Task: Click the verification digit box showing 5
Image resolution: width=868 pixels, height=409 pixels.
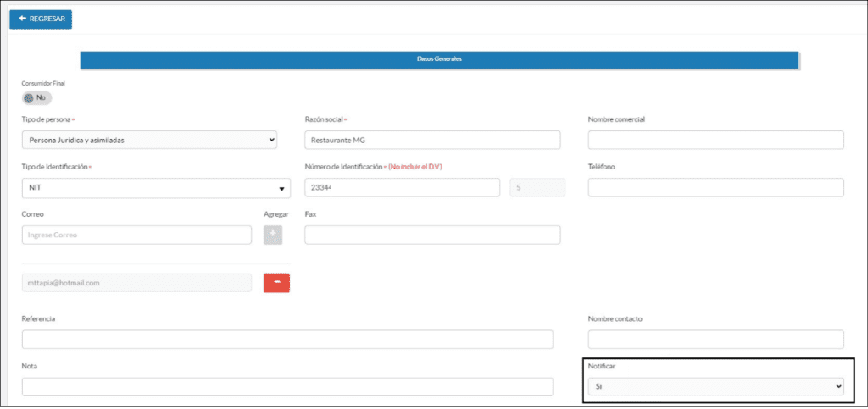Action: 537,187
